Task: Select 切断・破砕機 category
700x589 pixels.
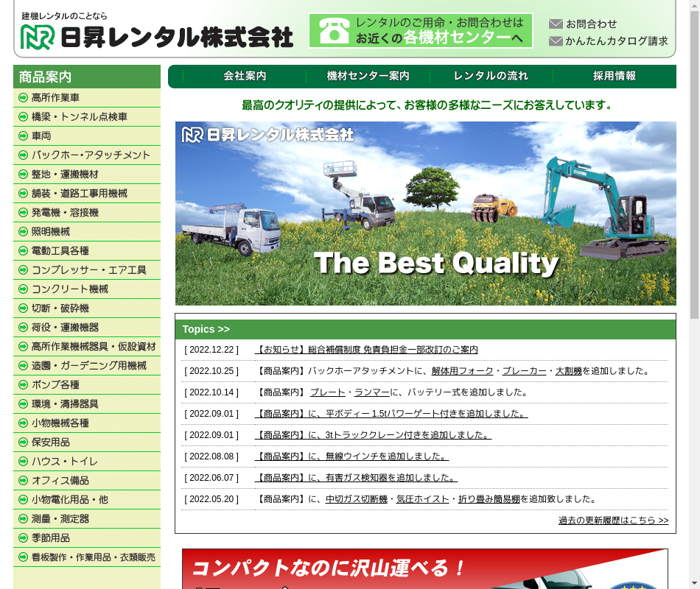Action: [87, 308]
